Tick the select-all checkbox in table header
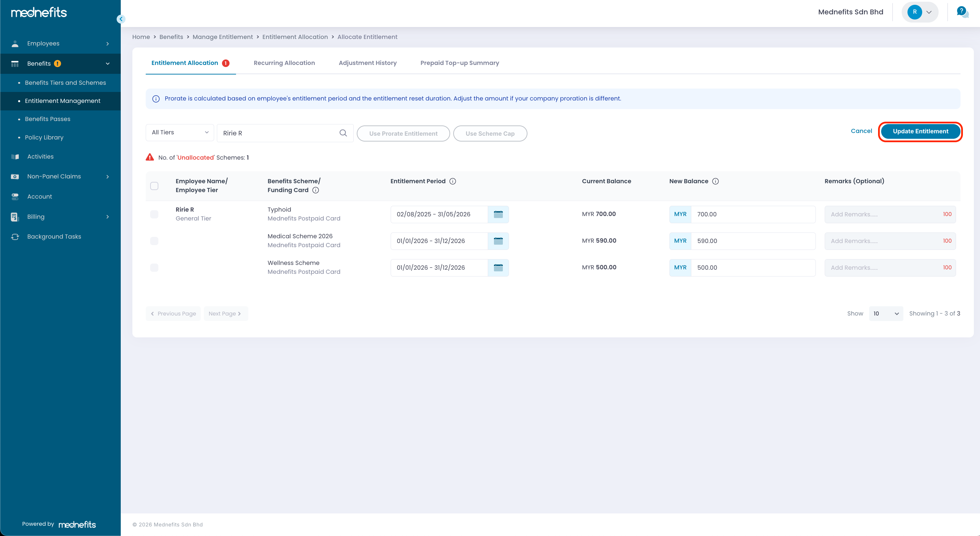The width and height of the screenshot is (980, 536). [154, 186]
